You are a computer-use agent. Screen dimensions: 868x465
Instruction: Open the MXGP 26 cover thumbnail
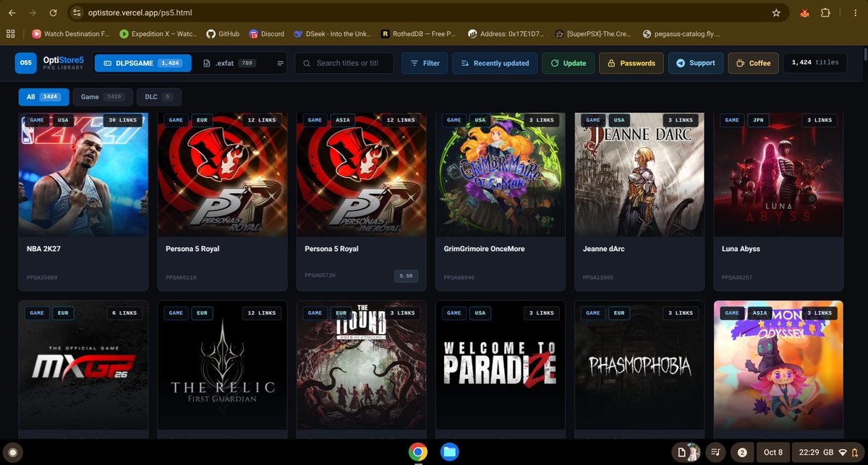(x=83, y=365)
